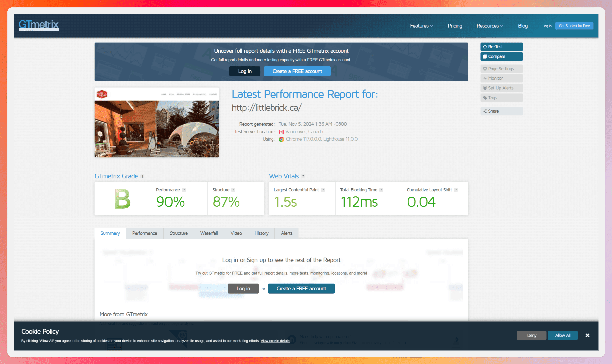Open help for Web Vitals

(x=303, y=176)
